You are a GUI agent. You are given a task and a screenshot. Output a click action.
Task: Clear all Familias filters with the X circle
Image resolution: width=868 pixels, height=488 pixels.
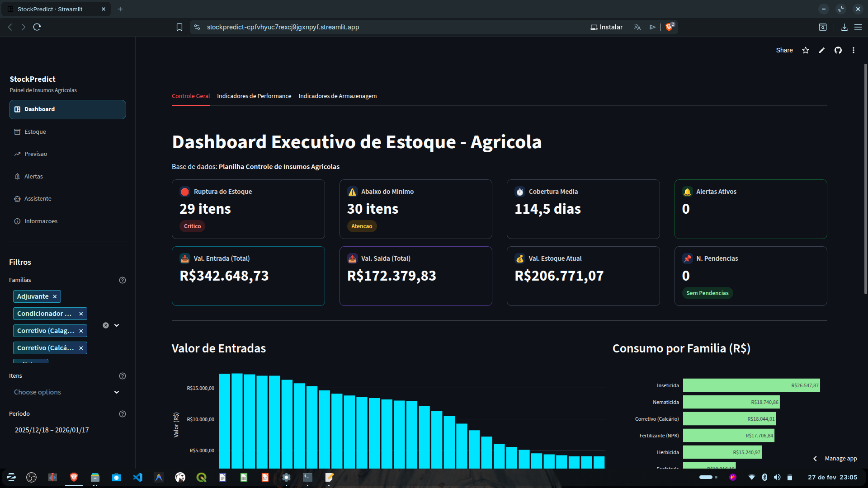tap(105, 325)
